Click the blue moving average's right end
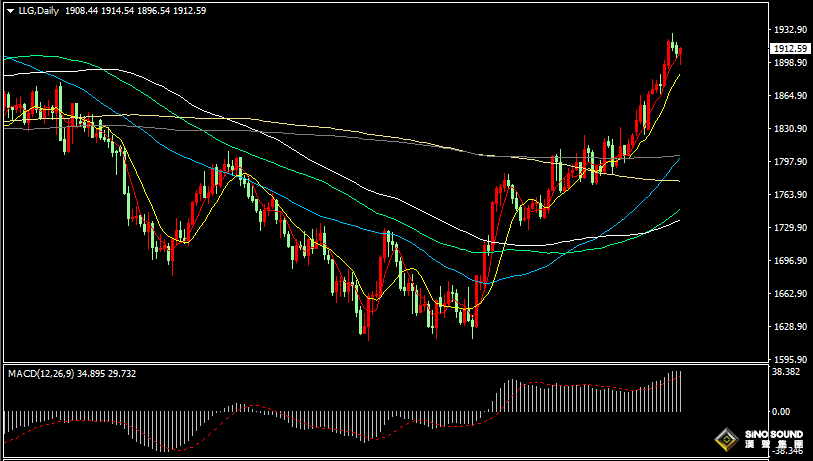This screenshot has height=461, width=813. pos(679,158)
